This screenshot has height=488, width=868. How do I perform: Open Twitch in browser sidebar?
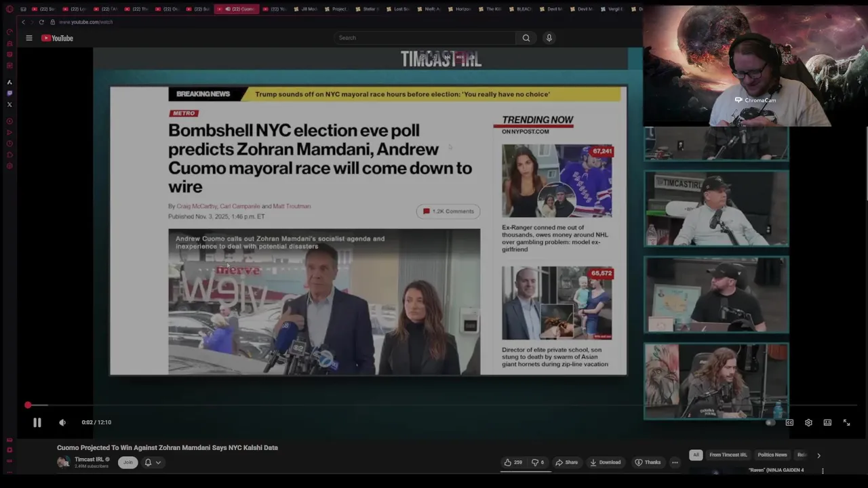click(9, 93)
